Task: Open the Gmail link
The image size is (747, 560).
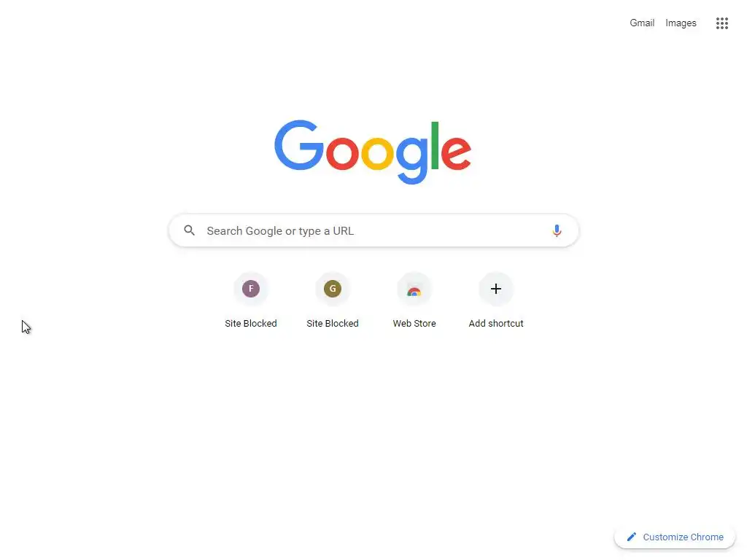Action: pos(642,23)
